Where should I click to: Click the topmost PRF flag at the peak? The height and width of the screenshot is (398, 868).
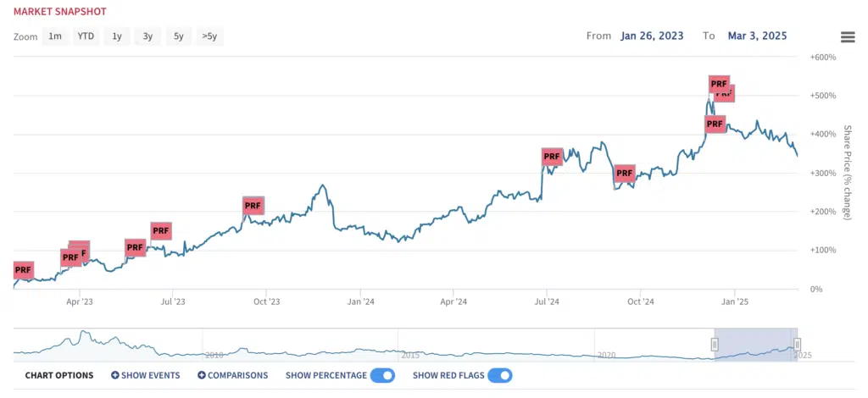719,84
